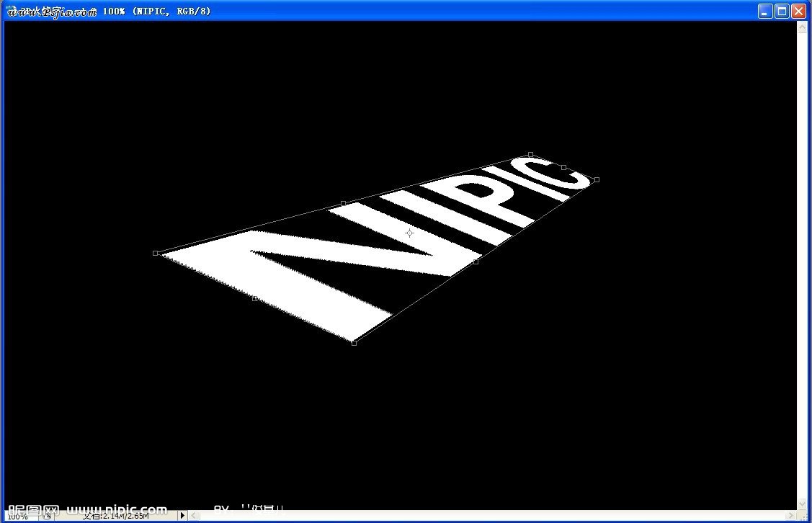Minimize the NIPIC document window
Screen dimensions: 812x523
[x=765, y=12]
